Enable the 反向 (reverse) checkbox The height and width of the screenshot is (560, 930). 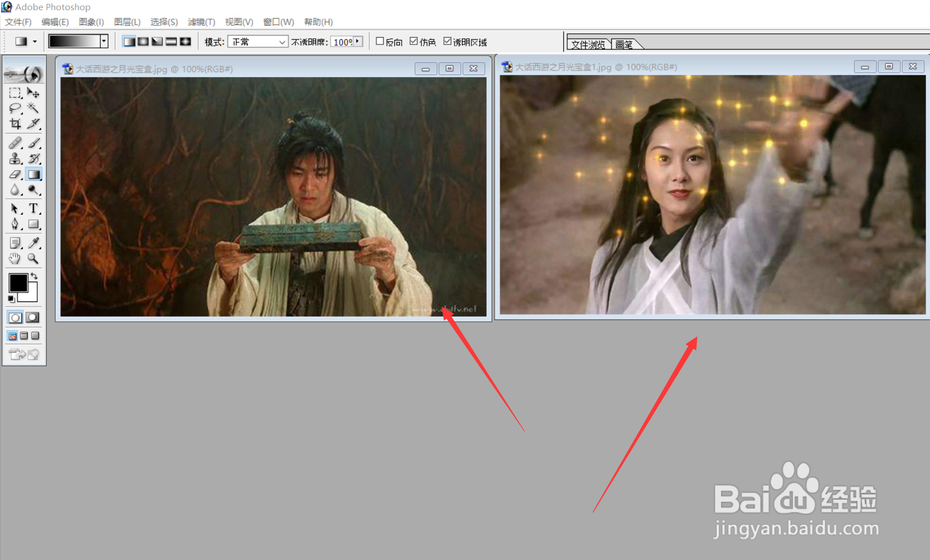380,41
